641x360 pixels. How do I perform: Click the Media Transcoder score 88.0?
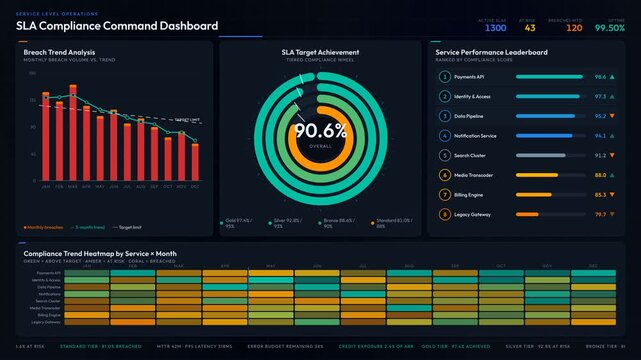point(600,175)
